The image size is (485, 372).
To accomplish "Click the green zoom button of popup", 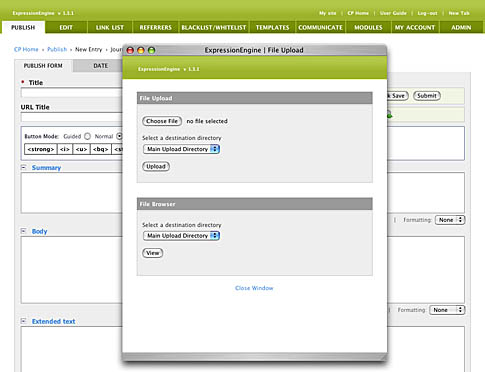I will [152, 50].
